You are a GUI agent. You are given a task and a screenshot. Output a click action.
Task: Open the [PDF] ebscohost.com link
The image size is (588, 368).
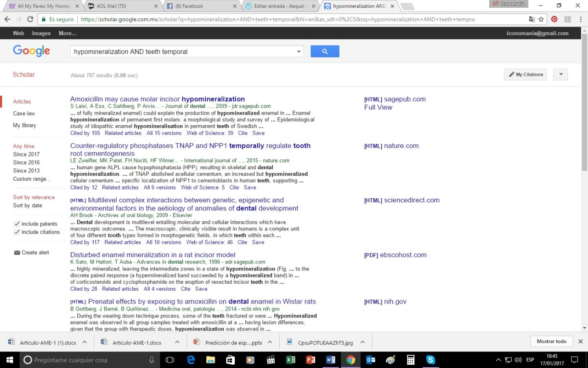click(396, 255)
